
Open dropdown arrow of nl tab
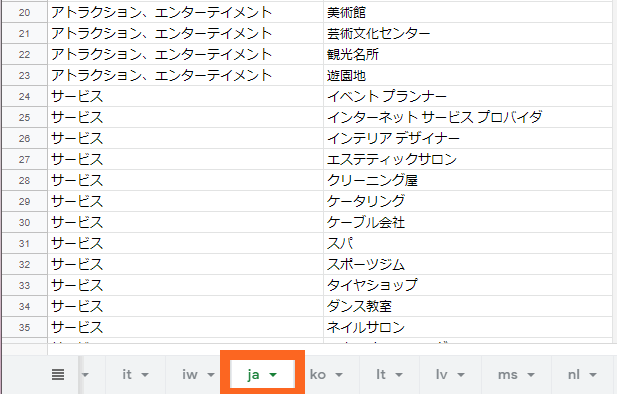click(x=593, y=375)
